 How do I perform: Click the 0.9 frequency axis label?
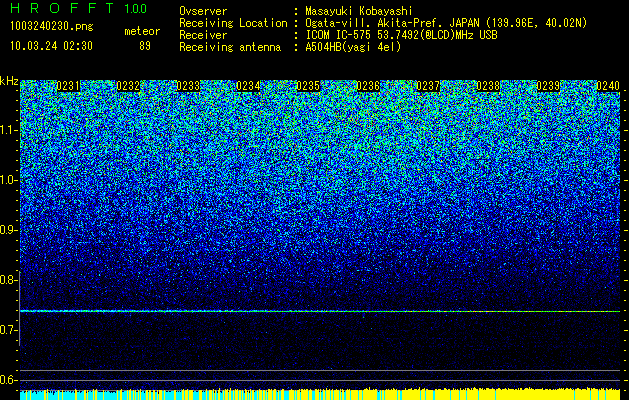click(x=7, y=230)
